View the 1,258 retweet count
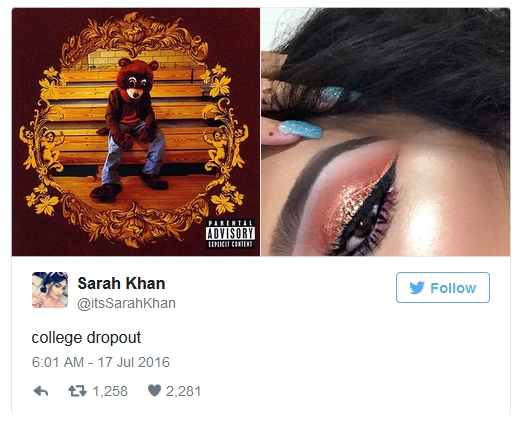Viewport: 519px width, 439px height. 110,391
